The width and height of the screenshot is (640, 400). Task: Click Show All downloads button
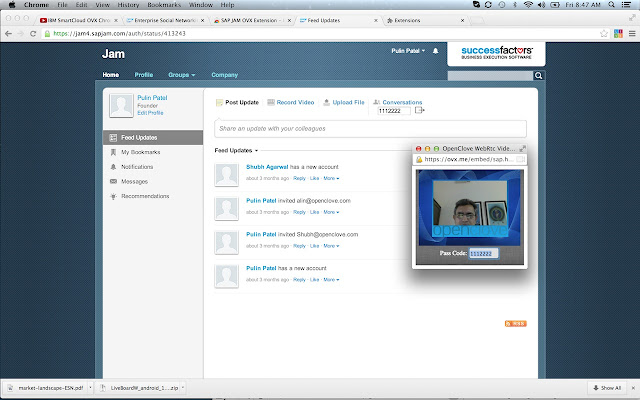[607, 388]
